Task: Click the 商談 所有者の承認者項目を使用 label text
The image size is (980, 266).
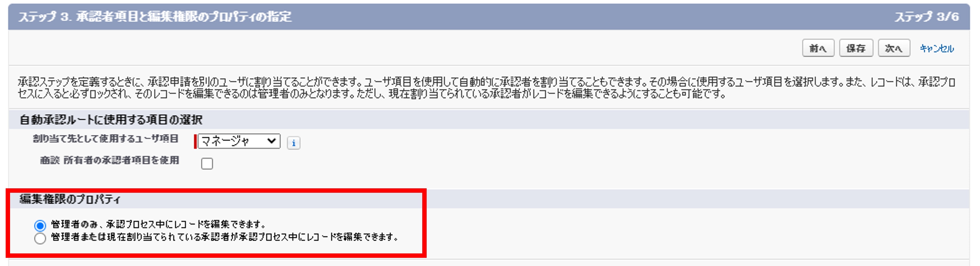Action: [x=109, y=161]
